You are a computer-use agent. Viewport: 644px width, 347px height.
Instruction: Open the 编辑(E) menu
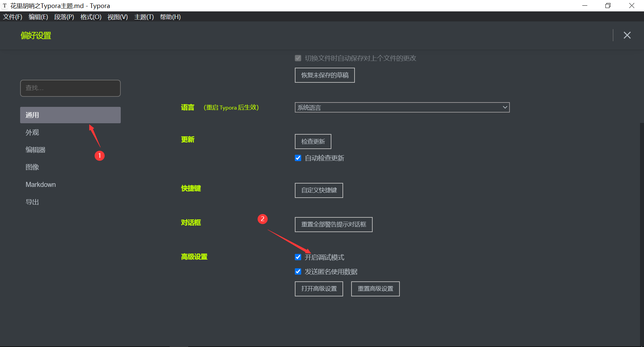tap(38, 17)
